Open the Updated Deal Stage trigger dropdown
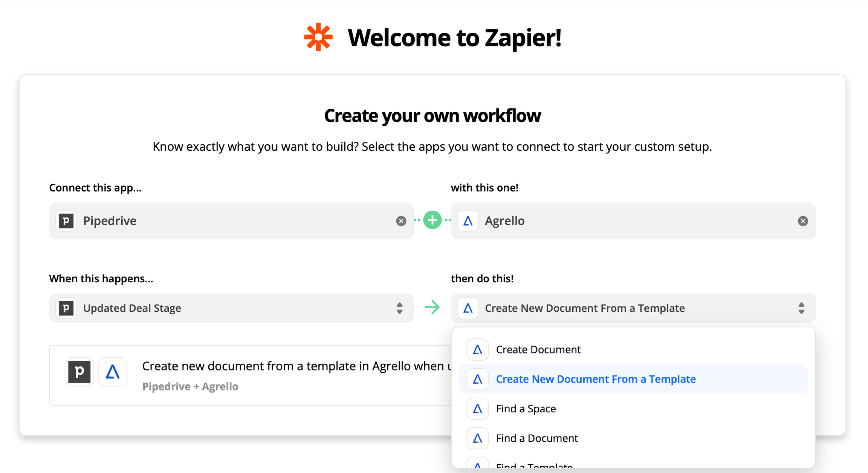Viewport: 868px width, 473px height. [231, 308]
